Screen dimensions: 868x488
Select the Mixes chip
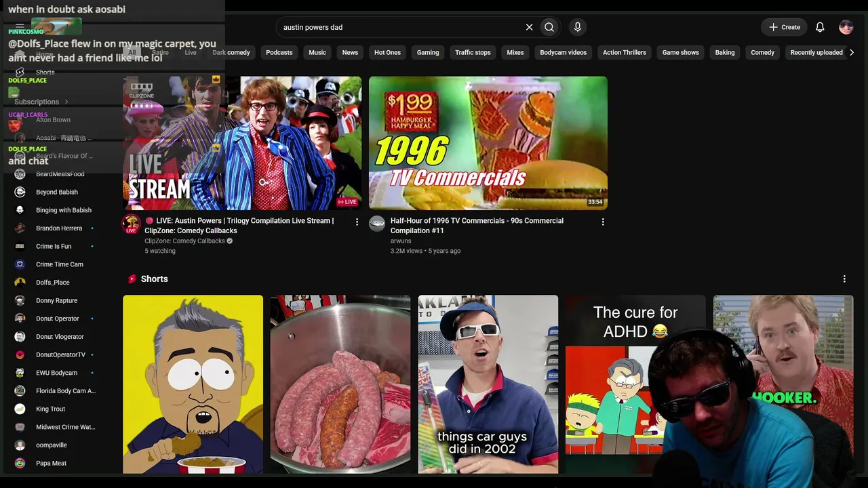(515, 52)
